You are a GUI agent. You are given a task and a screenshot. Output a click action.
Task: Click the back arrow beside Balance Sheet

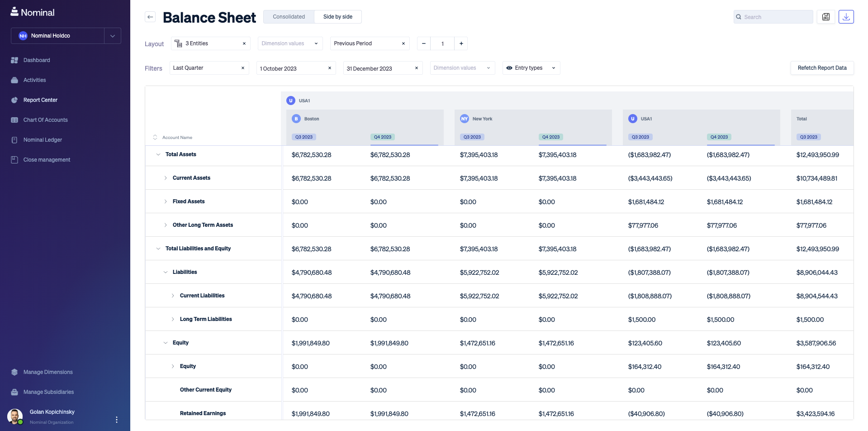(x=150, y=17)
